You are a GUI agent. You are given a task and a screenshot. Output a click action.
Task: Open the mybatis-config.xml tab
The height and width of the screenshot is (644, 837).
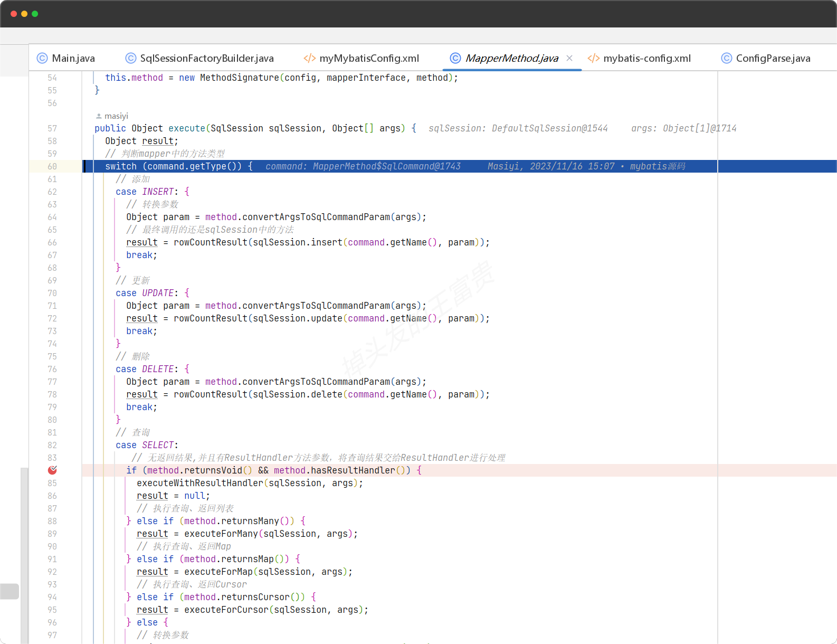639,58
